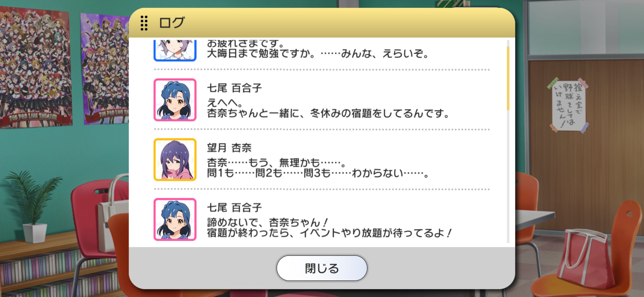
Task: Click the first 七尾 百合子 name label
Action: pyautogui.click(x=234, y=88)
